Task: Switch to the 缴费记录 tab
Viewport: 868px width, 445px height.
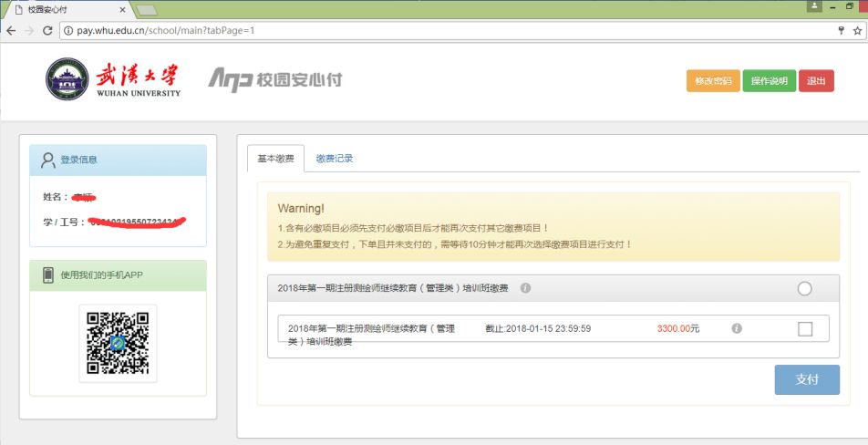Action: pyautogui.click(x=335, y=159)
